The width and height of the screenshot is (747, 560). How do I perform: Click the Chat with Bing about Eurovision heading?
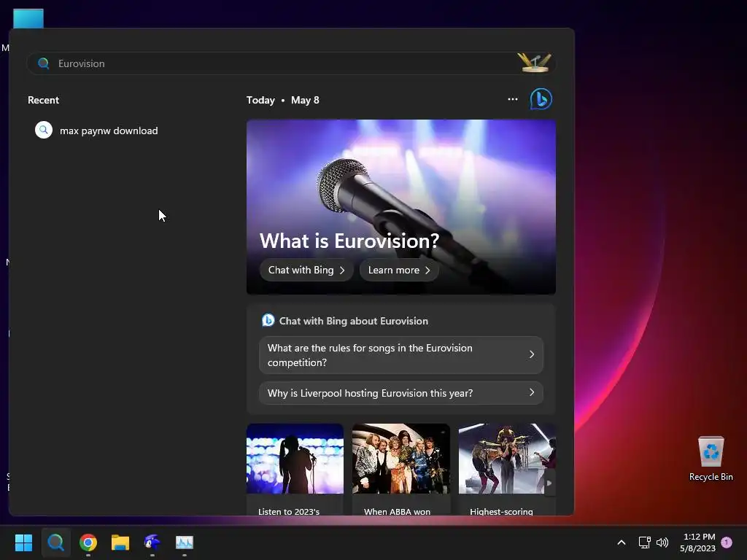coord(354,321)
